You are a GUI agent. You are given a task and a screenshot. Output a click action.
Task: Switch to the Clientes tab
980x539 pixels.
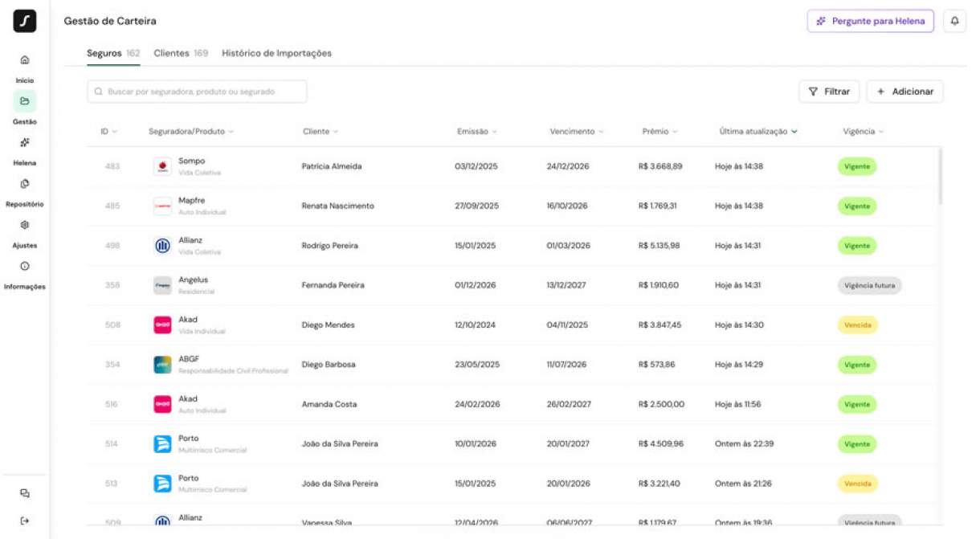(x=180, y=54)
